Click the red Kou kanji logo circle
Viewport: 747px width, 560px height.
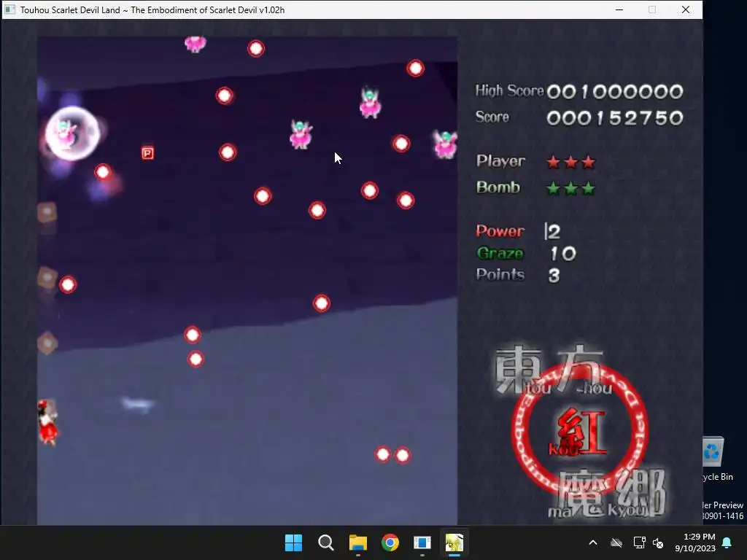[579, 432]
